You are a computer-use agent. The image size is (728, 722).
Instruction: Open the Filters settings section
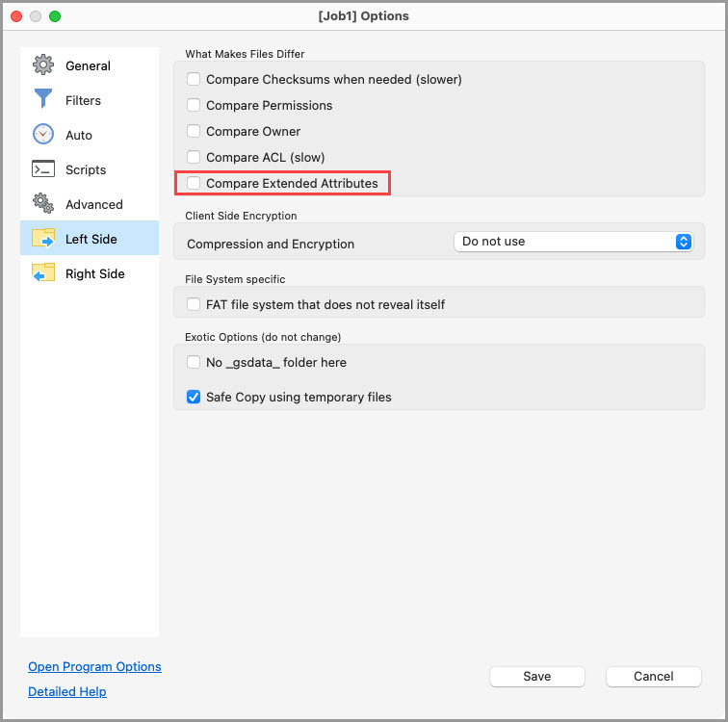[x=83, y=100]
